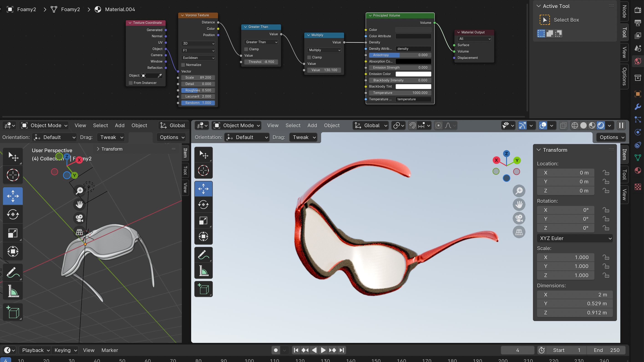
Task: Open Global orientation dropdown in right viewport
Action: tap(371, 126)
